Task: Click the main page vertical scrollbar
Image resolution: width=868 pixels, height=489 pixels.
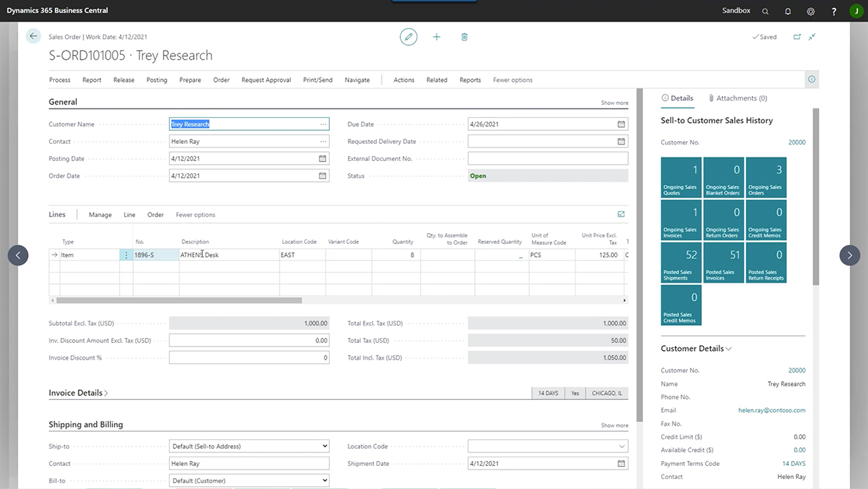Action: click(x=640, y=255)
